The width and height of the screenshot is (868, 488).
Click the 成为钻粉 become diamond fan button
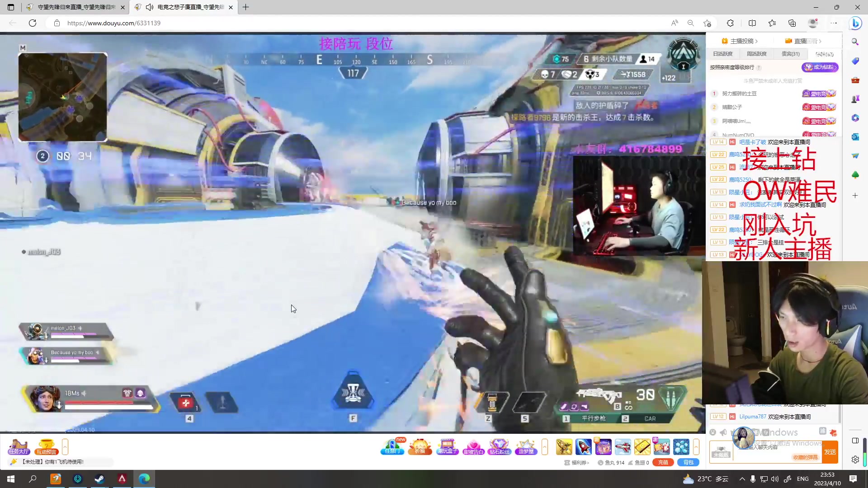[x=820, y=67]
